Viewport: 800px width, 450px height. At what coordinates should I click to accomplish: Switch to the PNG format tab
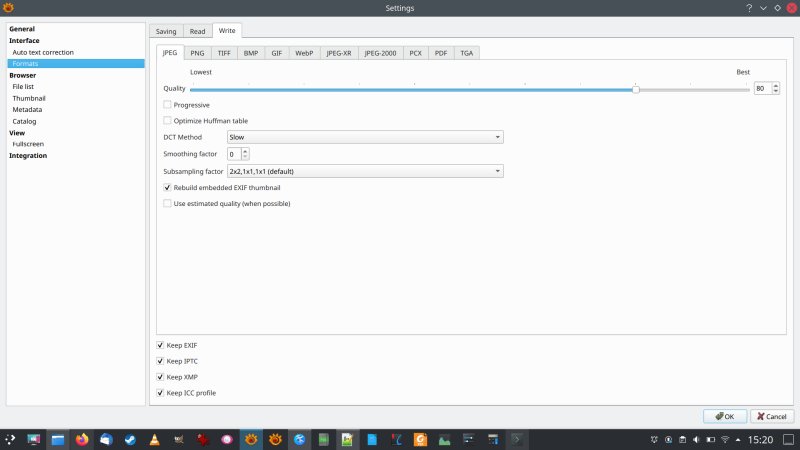pyautogui.click(x=197, y=52)
